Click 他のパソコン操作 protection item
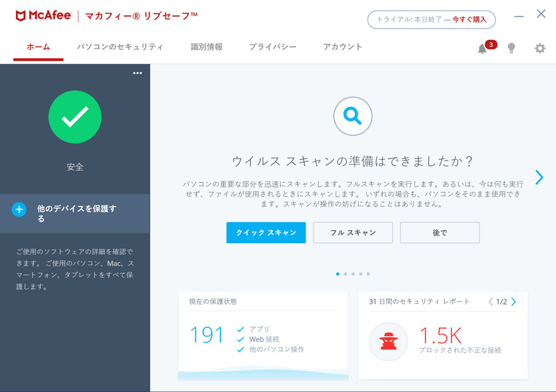Screen dimensions: 556x392 [277, 350]
